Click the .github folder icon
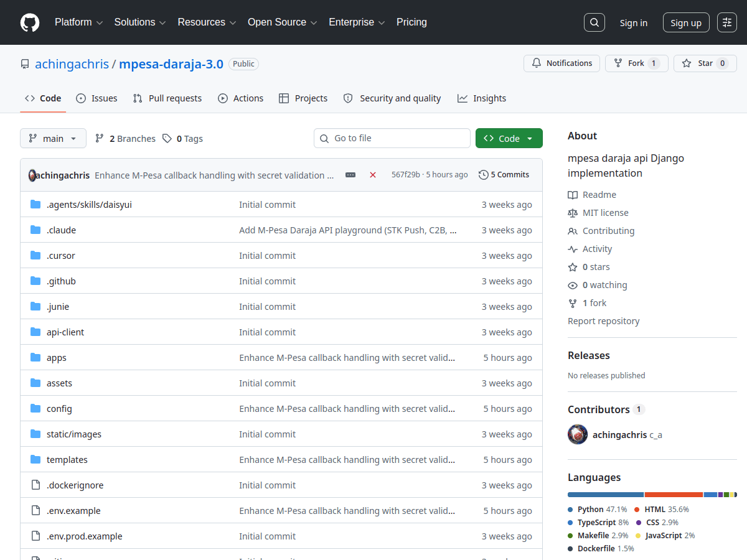Image resolution: width=747 pixels, height=560 pixels. coord(35,281)
